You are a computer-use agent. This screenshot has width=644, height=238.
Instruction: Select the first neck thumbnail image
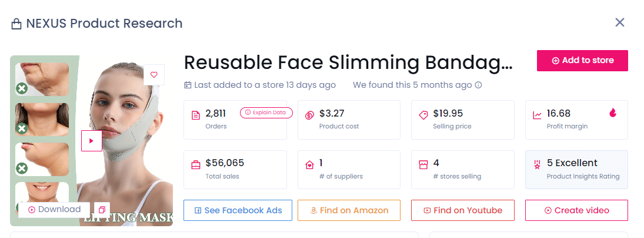coord(42,79)
